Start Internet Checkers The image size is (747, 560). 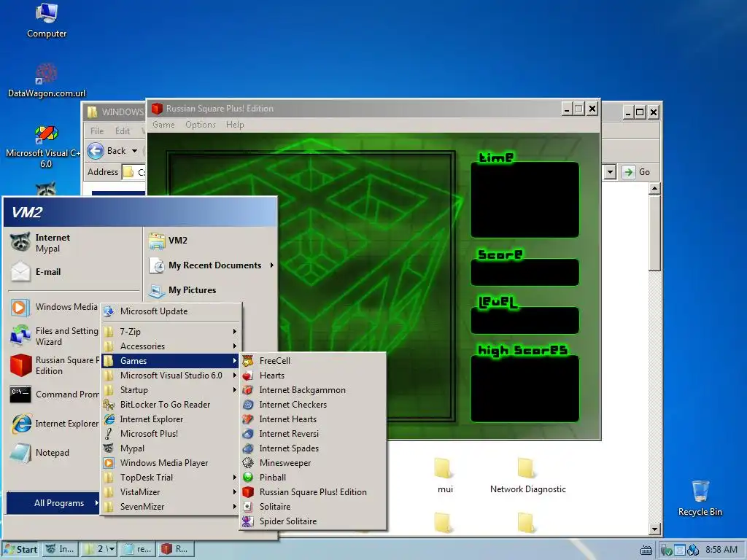point(312,405)
